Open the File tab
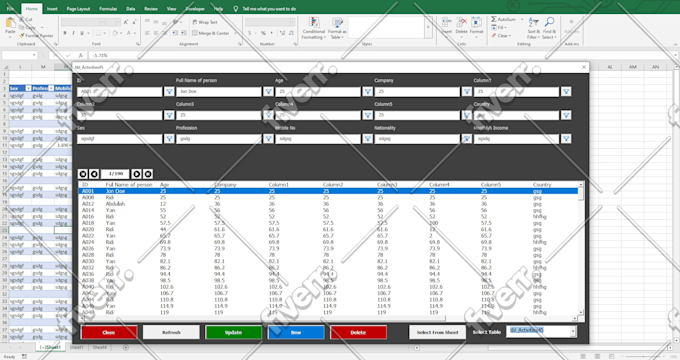 pyautogui.click(x=10, y=9)
